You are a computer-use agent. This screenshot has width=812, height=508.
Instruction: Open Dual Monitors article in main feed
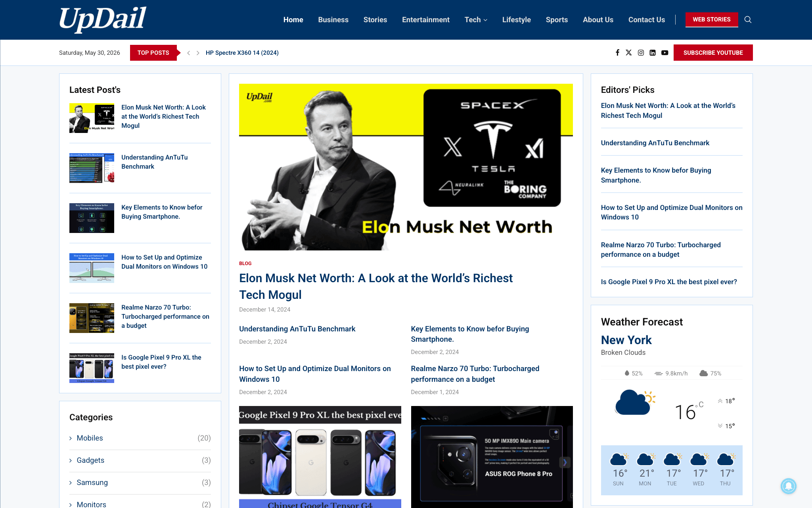click(x=315, y=374)
